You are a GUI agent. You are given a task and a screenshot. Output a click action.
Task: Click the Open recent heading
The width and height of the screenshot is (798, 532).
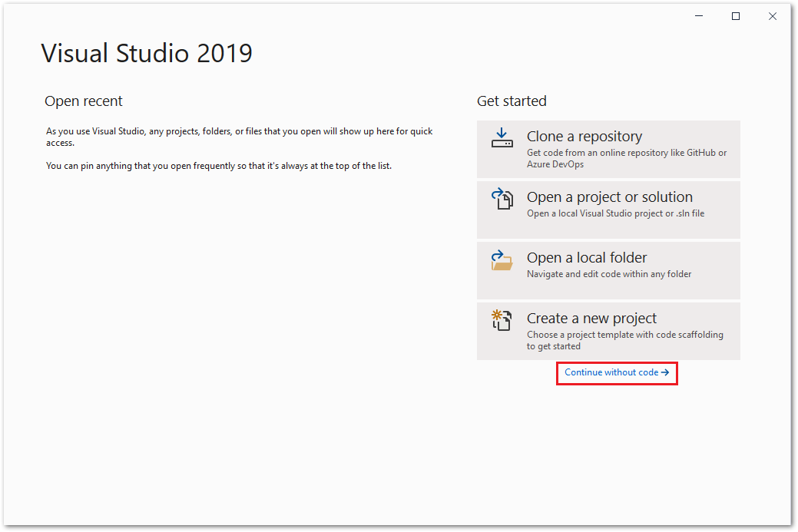coord(84,101)
